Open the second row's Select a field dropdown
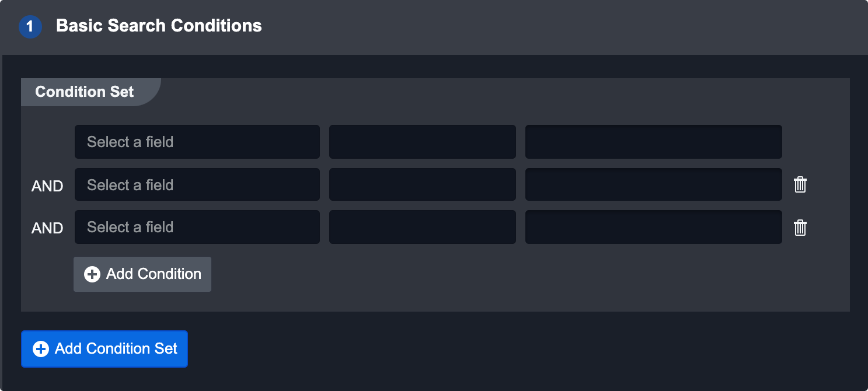Screen dimensions: 868x391 click(197, 185)
